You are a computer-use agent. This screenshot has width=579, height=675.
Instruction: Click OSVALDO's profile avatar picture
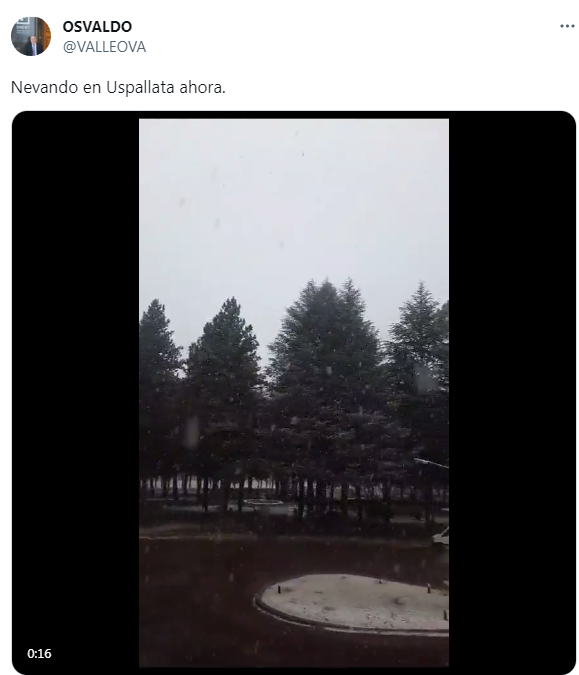point(31,36)
